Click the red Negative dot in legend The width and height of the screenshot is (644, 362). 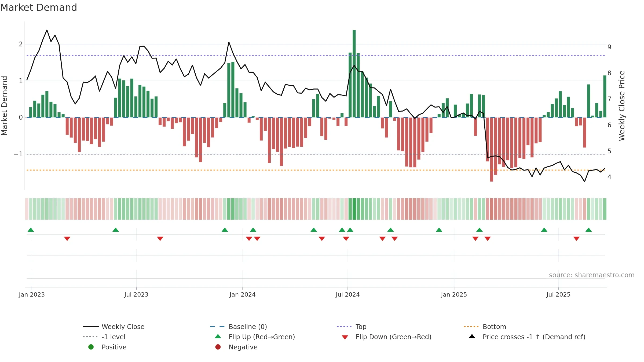pos(218,347)
